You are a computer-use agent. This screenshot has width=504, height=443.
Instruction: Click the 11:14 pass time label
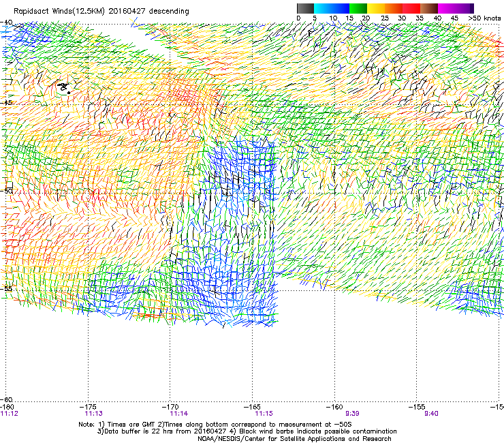pyautogui.click(x=179, y=414)
